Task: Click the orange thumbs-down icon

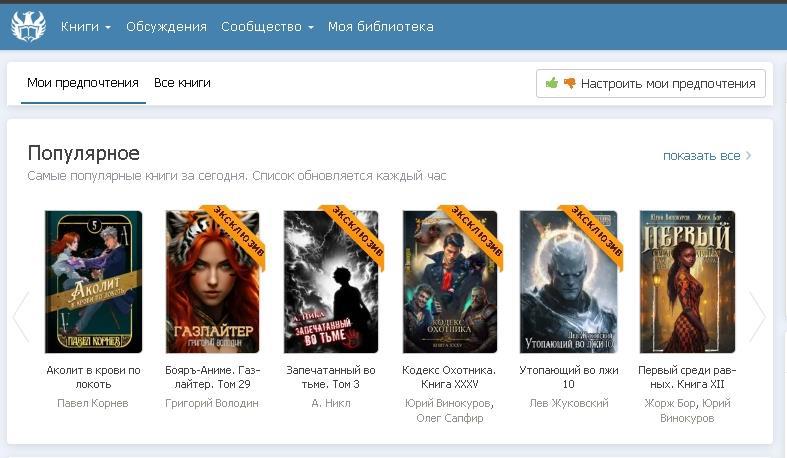Action: 570,83
